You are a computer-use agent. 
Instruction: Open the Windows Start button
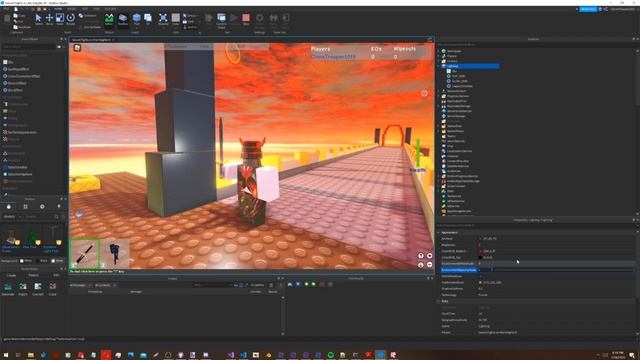[x=6, y=355]
